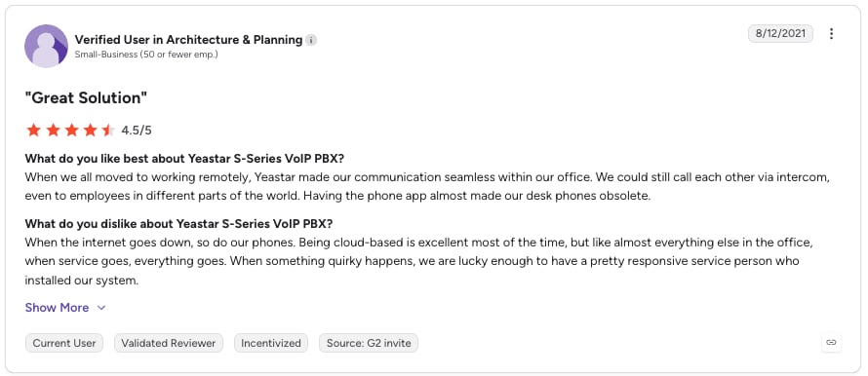Click the Small-Business company size label
Image resolution: width=868 pixels, height=376 pixels.
[146, 55]
